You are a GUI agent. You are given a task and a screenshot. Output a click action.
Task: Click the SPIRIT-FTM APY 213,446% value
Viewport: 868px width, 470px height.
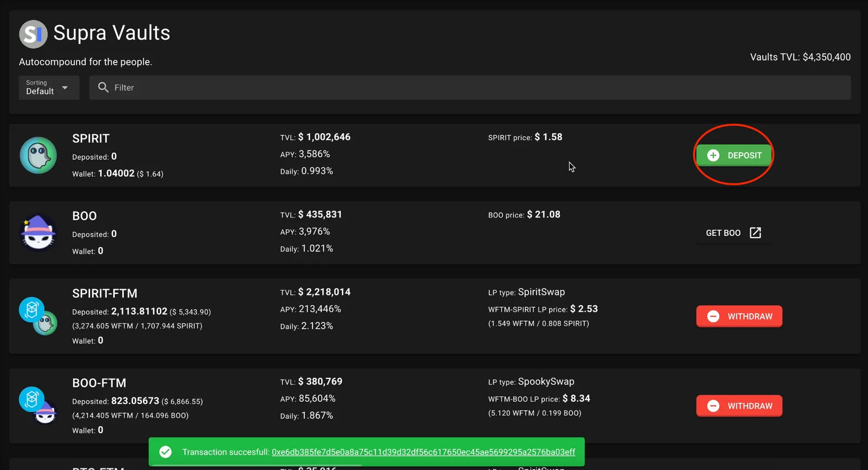tap(320, 309)
